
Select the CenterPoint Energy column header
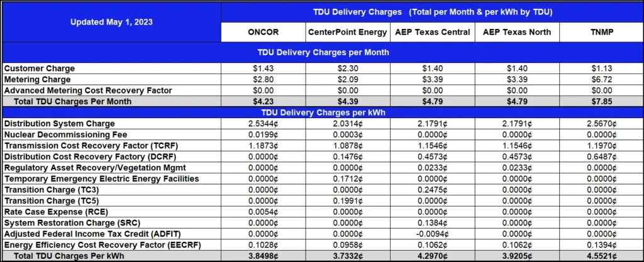tap(347, 32)
